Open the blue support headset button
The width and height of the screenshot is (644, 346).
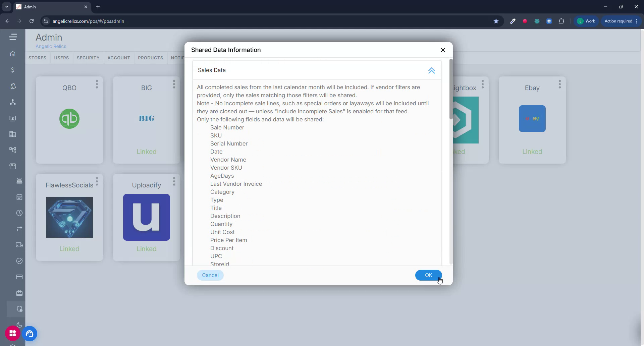coord(30,334)
